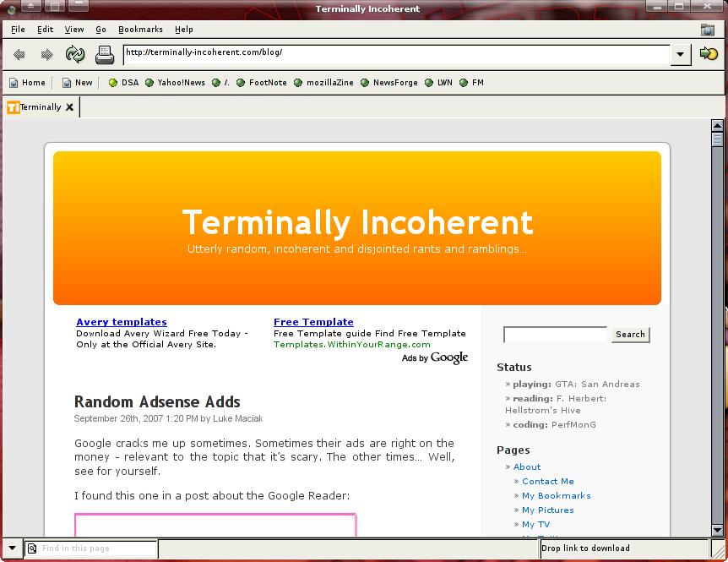Click the throbber icon in menu bar
Viewport: 728px width, 562px height.
click(707, 30)
